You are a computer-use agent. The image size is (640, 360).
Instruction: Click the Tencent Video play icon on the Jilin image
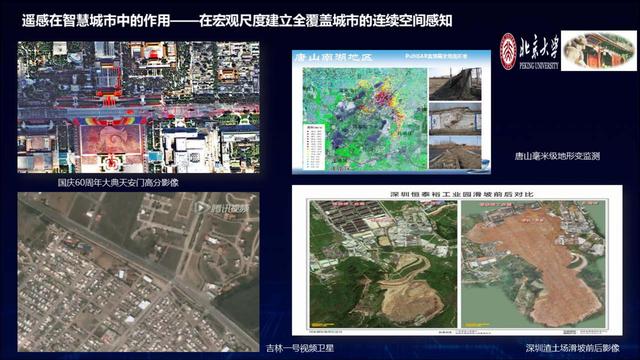coord(200,208)
